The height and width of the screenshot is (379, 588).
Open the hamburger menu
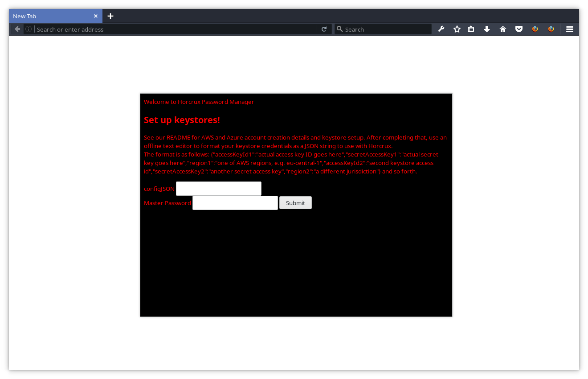point(570,29)
